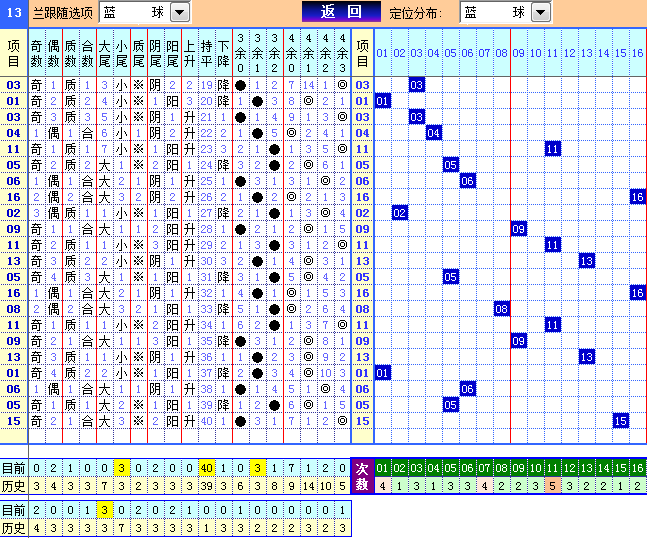Image resolution: width=647 pixels, height=538 pixels.
Task: Click the 兰跟随选项 label
Action: [x=63, y=13]
